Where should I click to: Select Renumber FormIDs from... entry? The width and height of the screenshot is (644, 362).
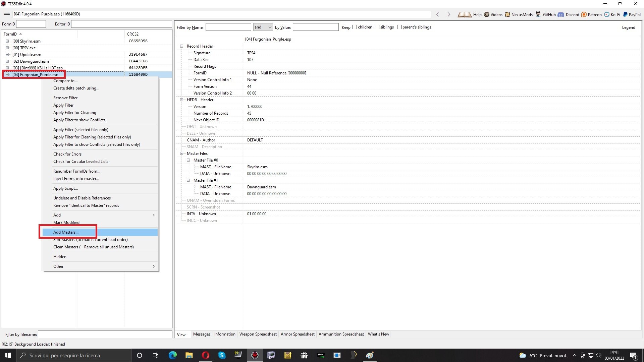click(100, 171)
